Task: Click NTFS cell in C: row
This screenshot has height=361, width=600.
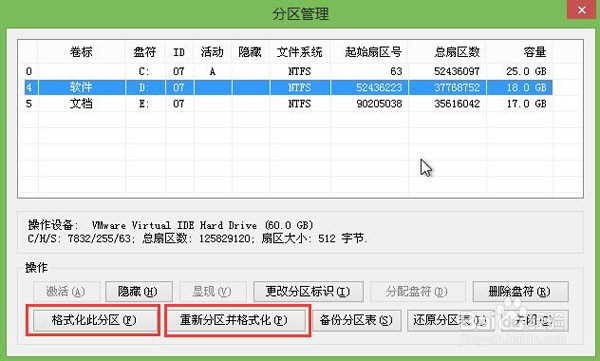Action: pos(300,72)
